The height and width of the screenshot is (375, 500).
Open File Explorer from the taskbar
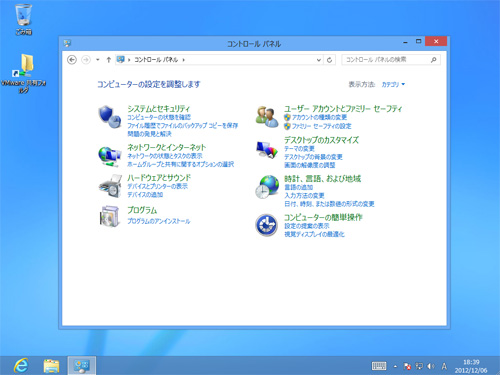point(51,366)
